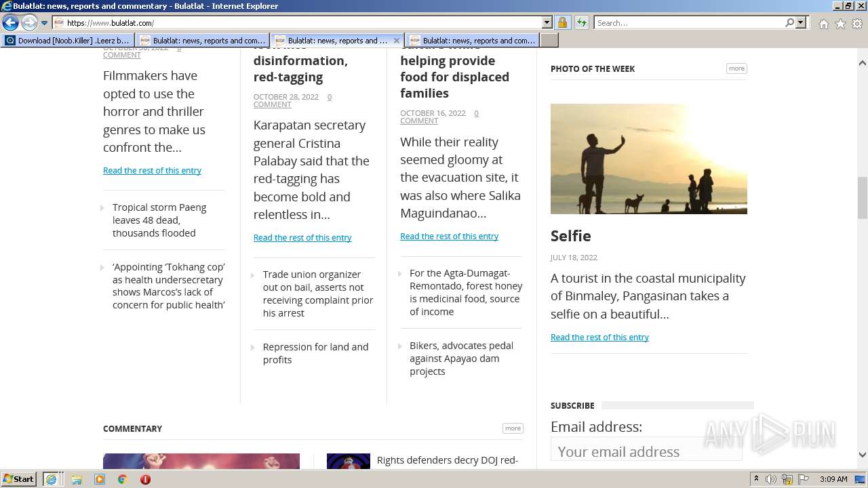Open the media player taskbar icon
This screenshot has height=488, width=868.
pyautogui.click(x=100, y=479)
